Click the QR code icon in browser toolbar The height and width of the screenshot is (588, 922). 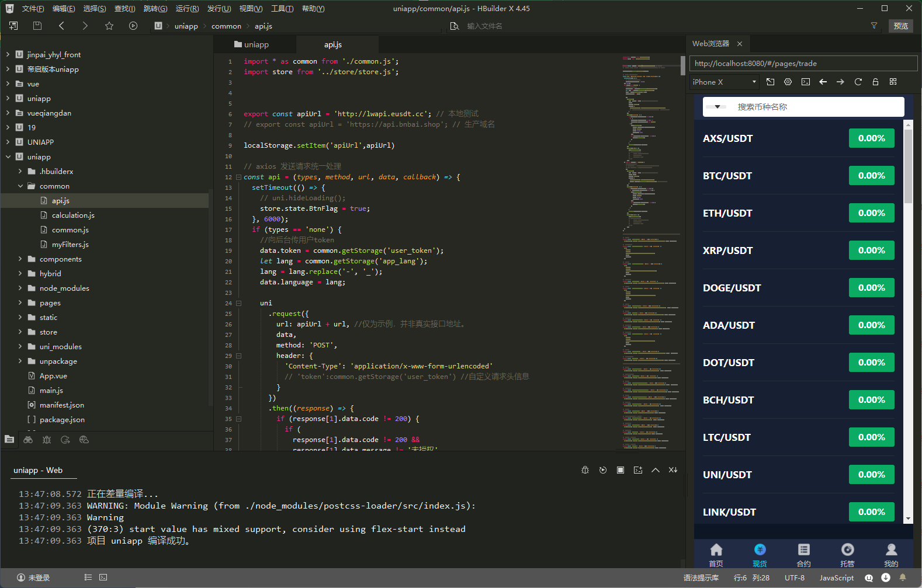pyautogui.click(x=893, y=82)
